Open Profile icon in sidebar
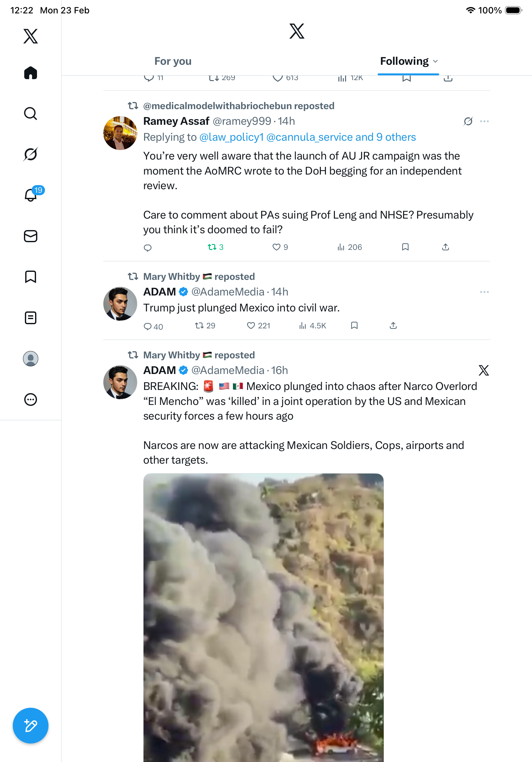This screenshot has width=532, height=762. tap(31, 358)
